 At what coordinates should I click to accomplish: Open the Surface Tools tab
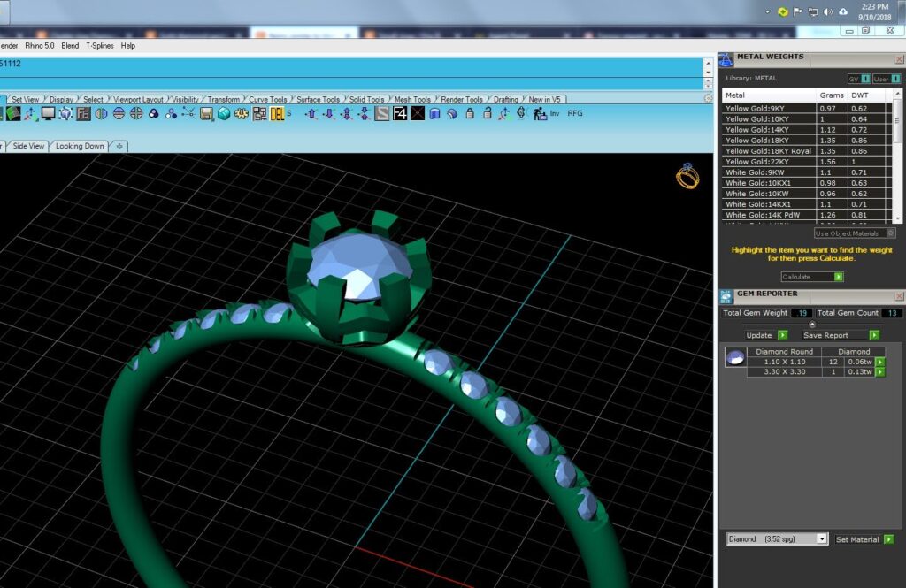click(x=318, y=99)
